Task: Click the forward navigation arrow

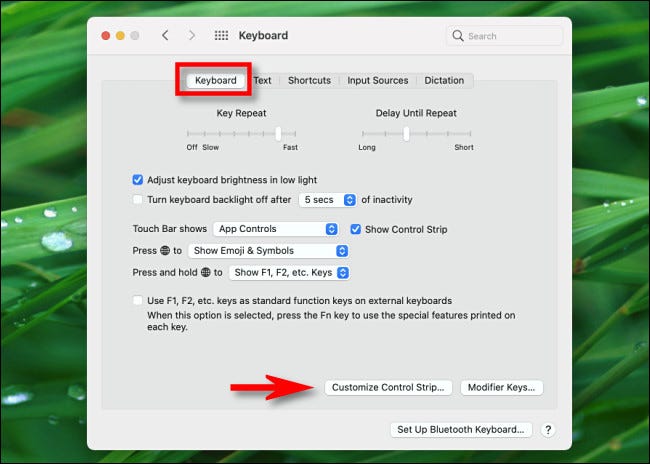Action: 192,36
